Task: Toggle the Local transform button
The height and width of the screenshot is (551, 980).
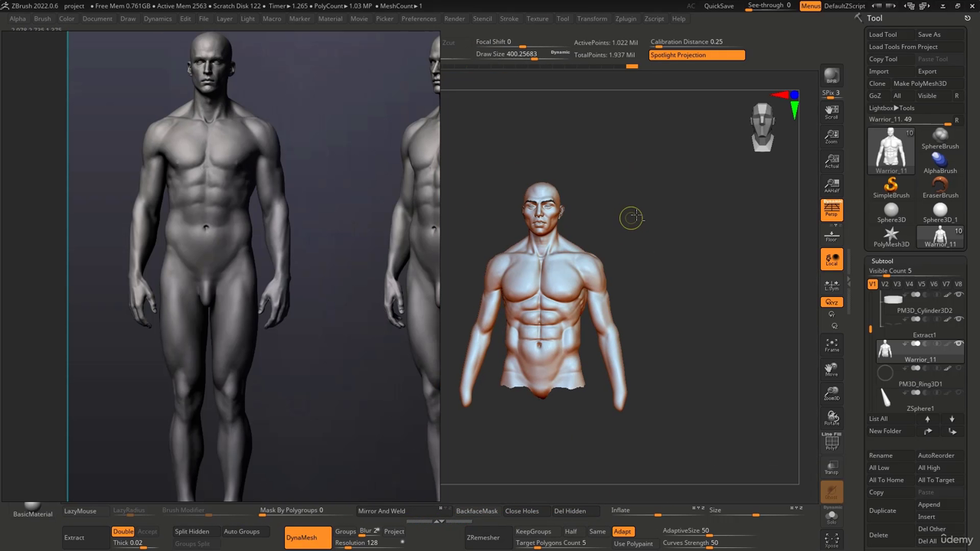Action: (x=831, y=259)
